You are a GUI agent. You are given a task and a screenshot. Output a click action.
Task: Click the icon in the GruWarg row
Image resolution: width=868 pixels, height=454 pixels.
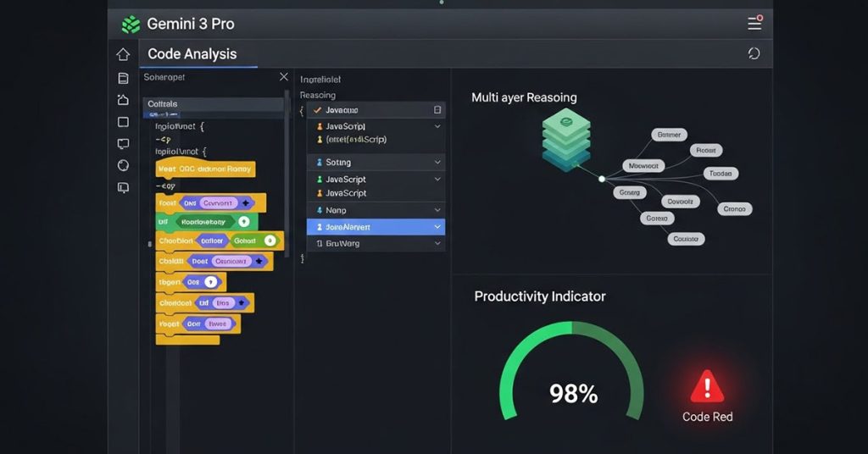click(x=320, y=243)
